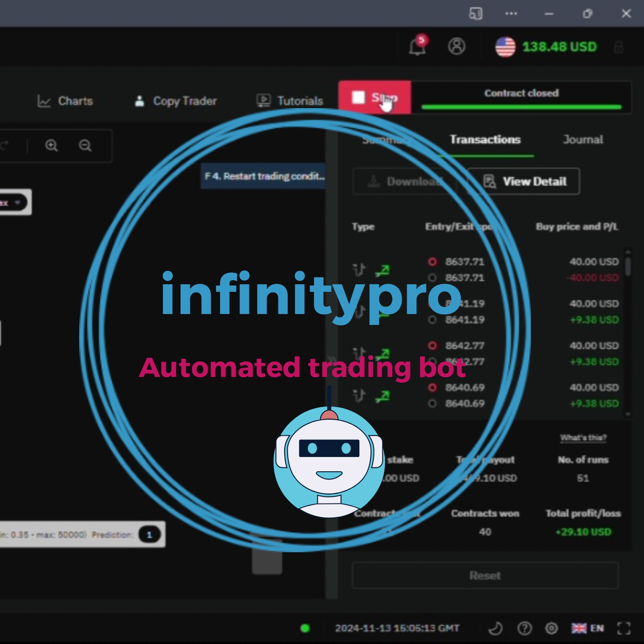Click the View Detail button
Screen dimensions: 644x644
(x=525, y=182)
